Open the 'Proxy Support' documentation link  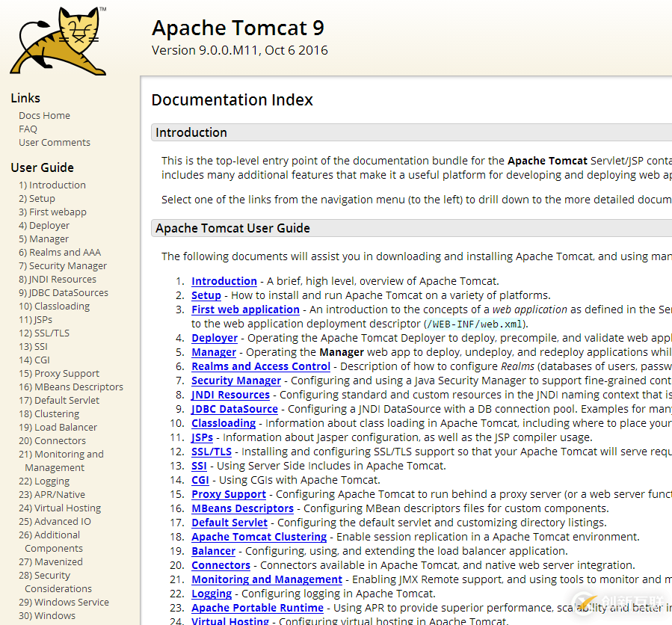(x=228, y=494)
